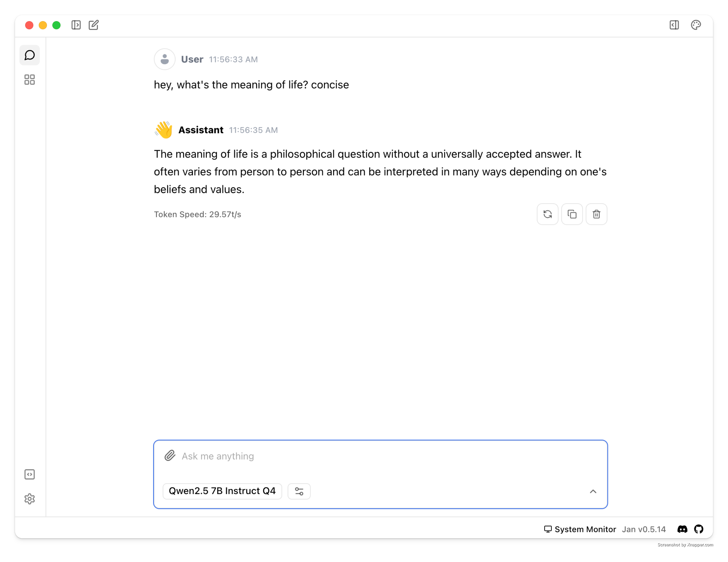Copy the assistant's answer
This screenshot has width=728, height=562.
[x=572, y=214]
